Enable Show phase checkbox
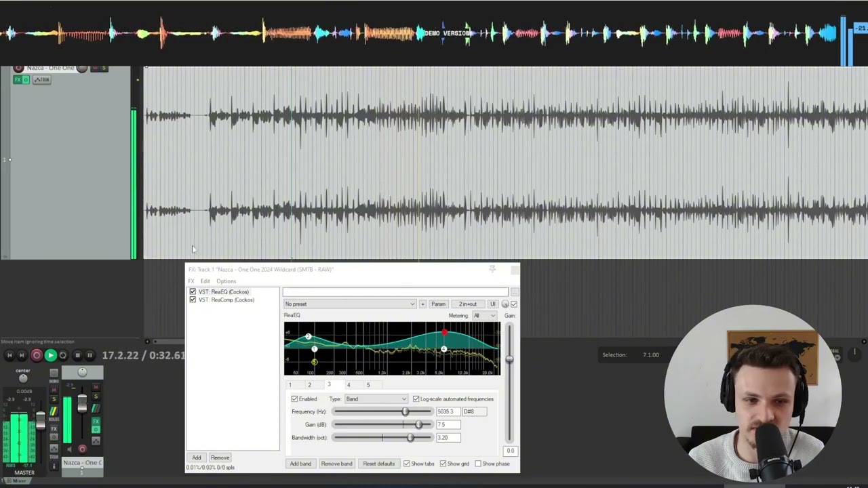This screenshot has width=868, height=488. [x=478, y=464]
